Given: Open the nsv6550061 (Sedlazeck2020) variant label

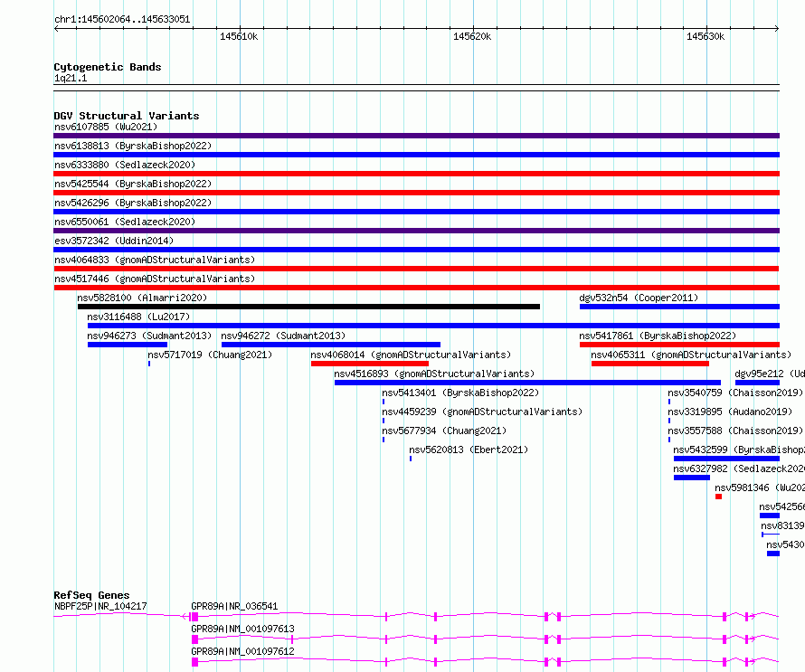Looking at the screenshot, I should click(x=125, y=222).
